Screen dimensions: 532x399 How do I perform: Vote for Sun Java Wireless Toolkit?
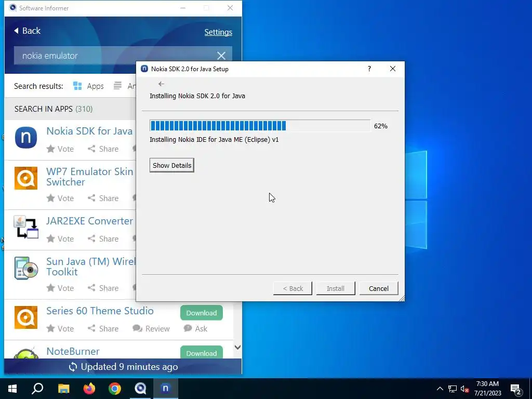pos(60,288)
